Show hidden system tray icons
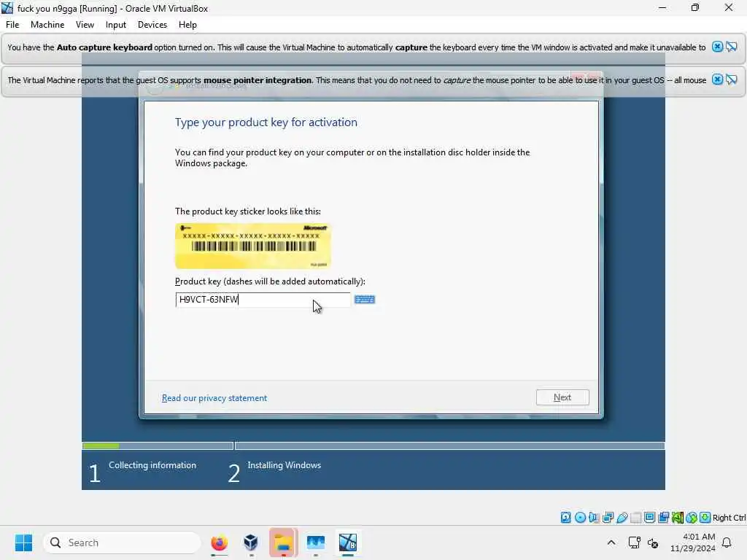747x560 pixels. point(611,542)
